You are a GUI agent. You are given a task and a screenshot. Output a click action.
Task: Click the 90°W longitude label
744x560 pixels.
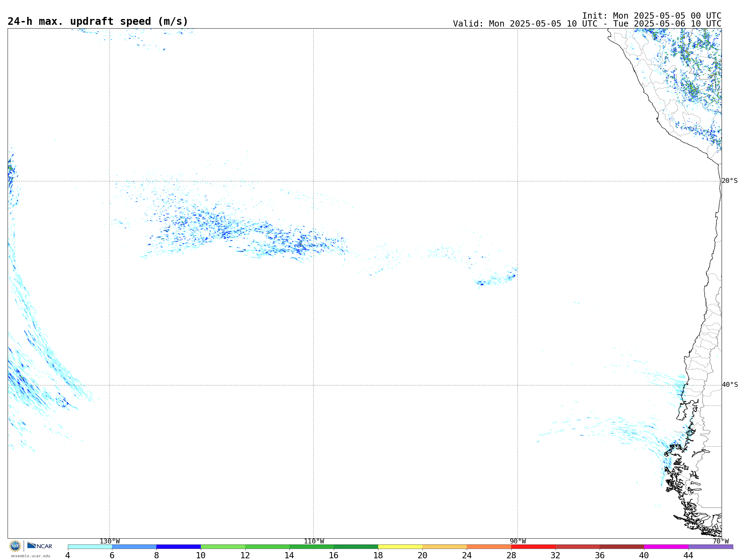pos(518,541)
